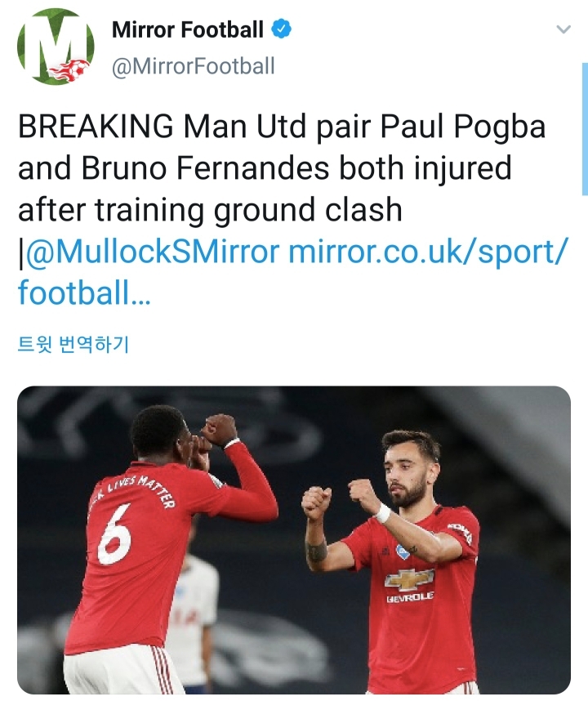Screen dimensions: 588x701
Task: Tap the raised fist of the number 6 player
Action: point(219,430)
